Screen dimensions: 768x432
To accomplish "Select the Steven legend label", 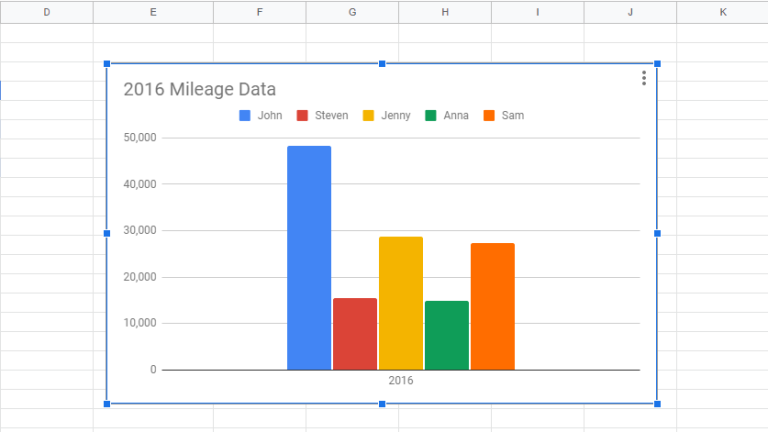I will [331, 116].
